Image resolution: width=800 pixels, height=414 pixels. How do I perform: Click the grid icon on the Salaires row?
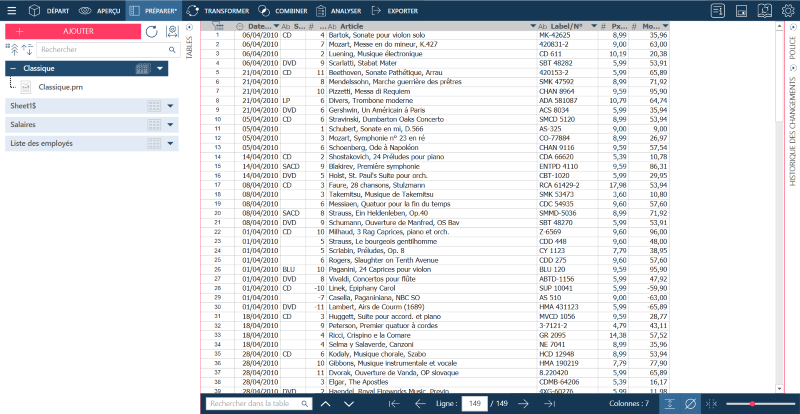click(x=154, y=125)
